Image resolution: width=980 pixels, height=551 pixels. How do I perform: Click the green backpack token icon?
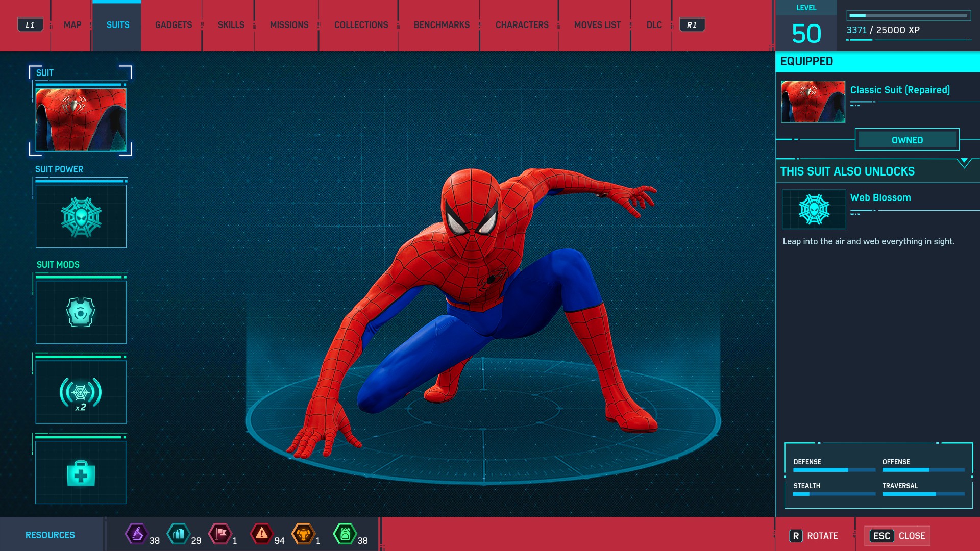point(345,534)
